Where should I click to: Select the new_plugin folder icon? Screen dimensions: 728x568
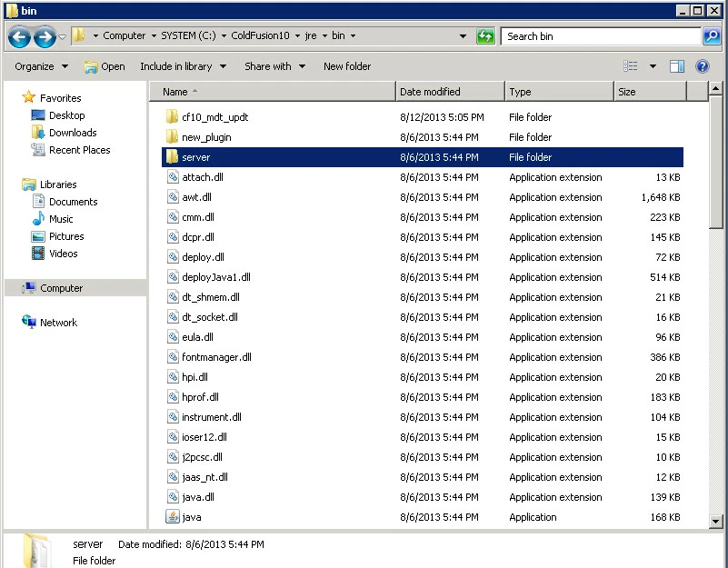(x=172, y=137)
